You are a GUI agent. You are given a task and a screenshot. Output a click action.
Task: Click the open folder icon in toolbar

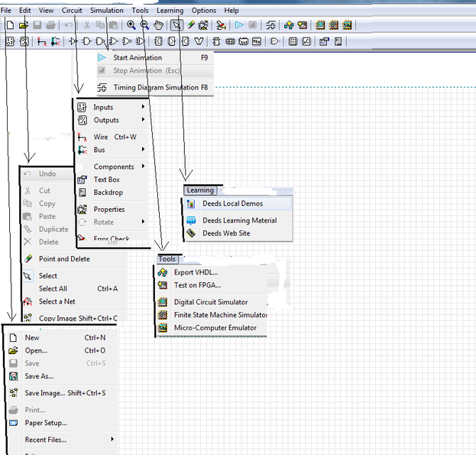pyautogui.click(x=24, y=25)
